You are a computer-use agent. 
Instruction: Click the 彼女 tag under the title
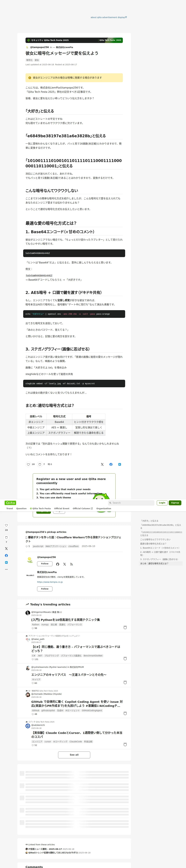click(37, 60)
